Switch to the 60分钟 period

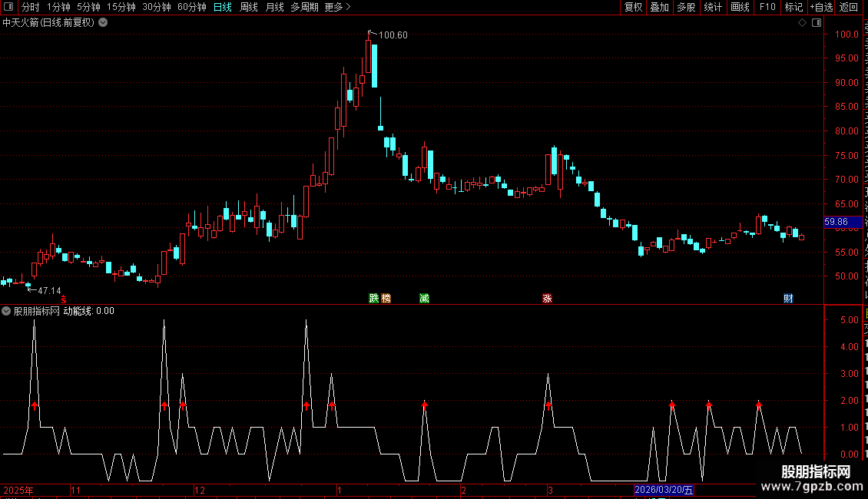click(x=191, y=7)
